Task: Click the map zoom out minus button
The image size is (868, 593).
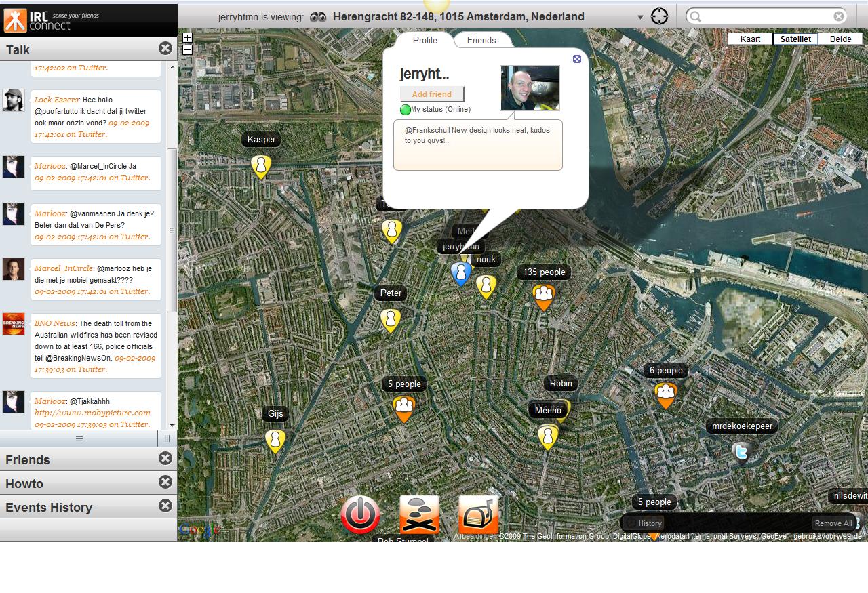Action: (x=187, y=49)
